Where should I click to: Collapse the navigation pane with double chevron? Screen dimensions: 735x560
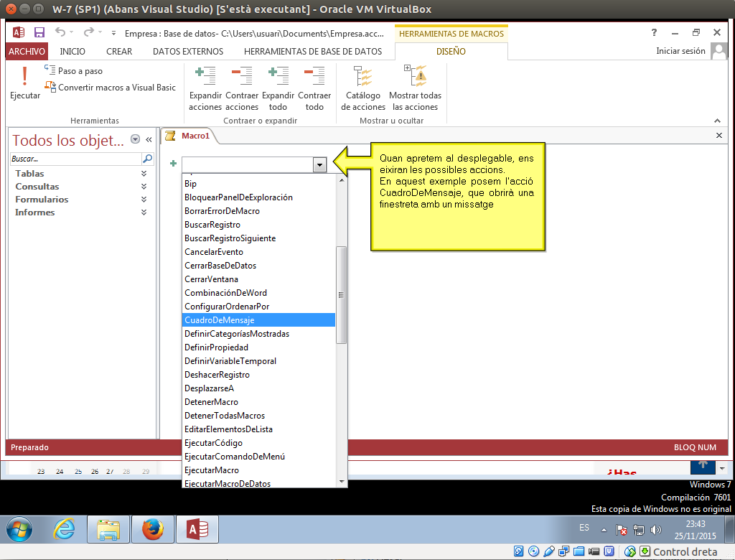[149, 139]
